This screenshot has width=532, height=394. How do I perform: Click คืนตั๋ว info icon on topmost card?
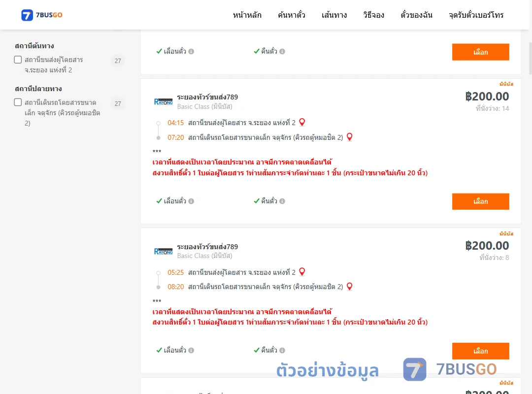[x=282, y=52]
